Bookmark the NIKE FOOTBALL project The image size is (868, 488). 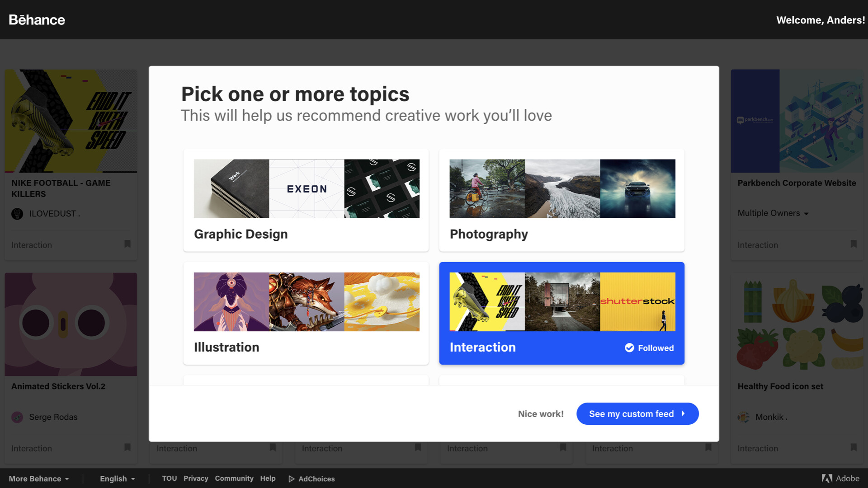127,244
